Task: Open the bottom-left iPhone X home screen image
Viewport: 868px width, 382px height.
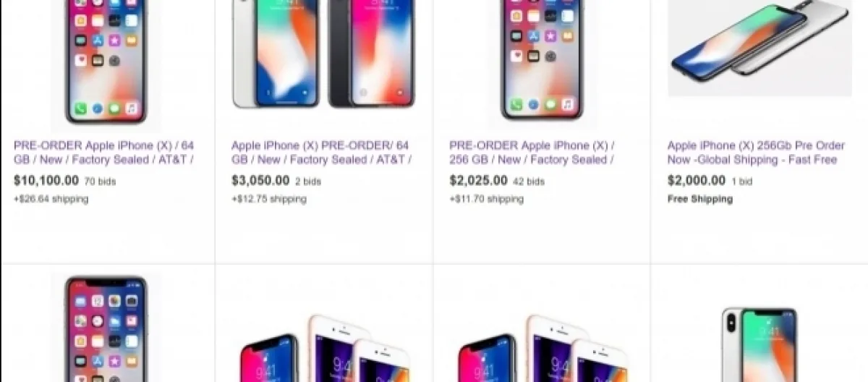Action: [106, 327]
